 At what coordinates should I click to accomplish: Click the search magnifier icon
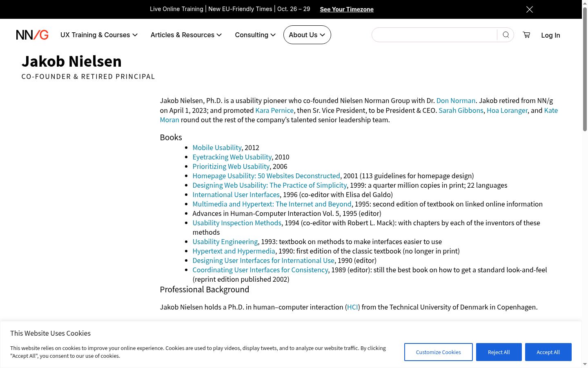coord(506,35)
